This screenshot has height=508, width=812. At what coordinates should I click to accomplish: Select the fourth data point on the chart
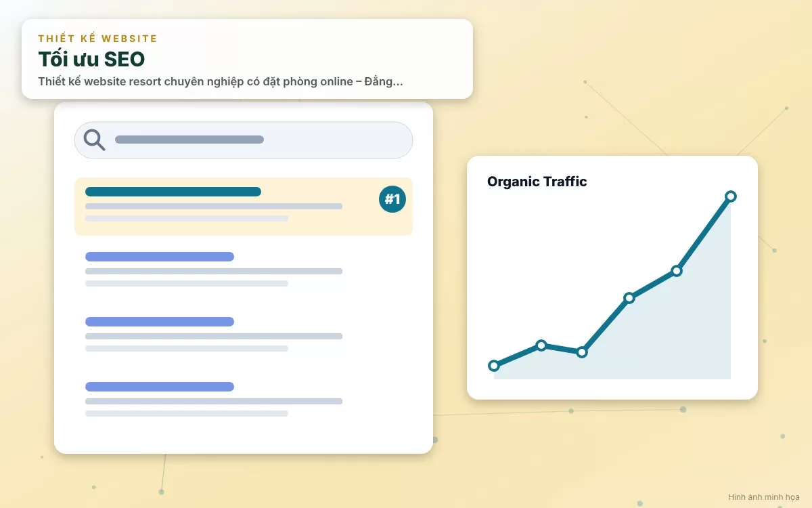pyautogui.click(x=629, y=298)
